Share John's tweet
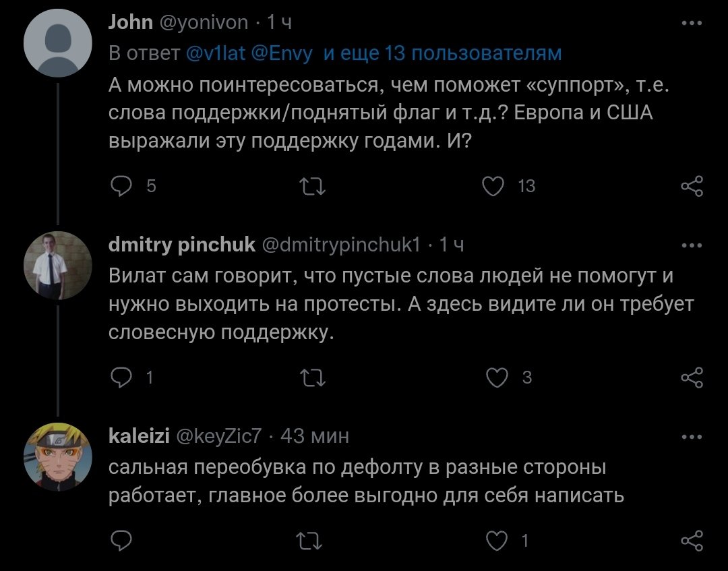The image size is (728, 571). (692, 185)
